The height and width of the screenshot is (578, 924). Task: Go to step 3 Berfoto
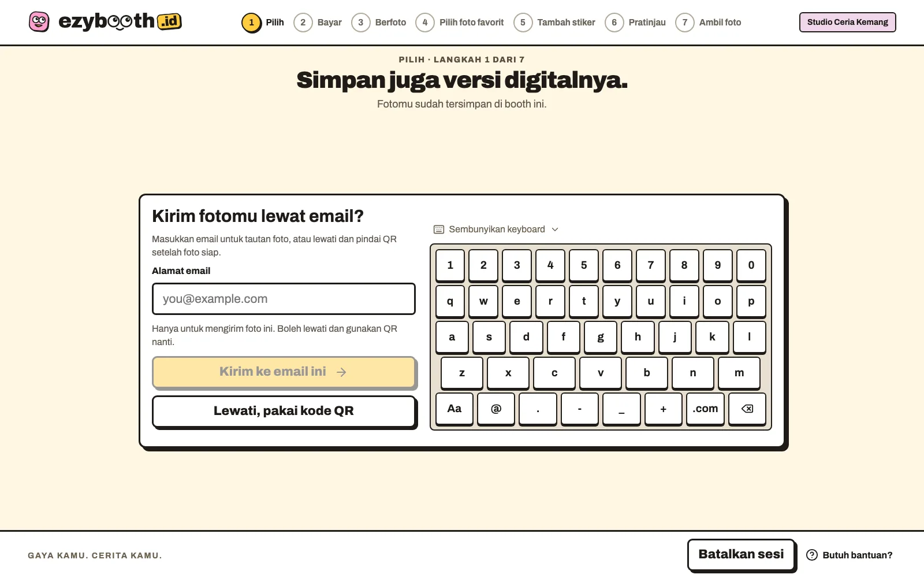(379, 23)
